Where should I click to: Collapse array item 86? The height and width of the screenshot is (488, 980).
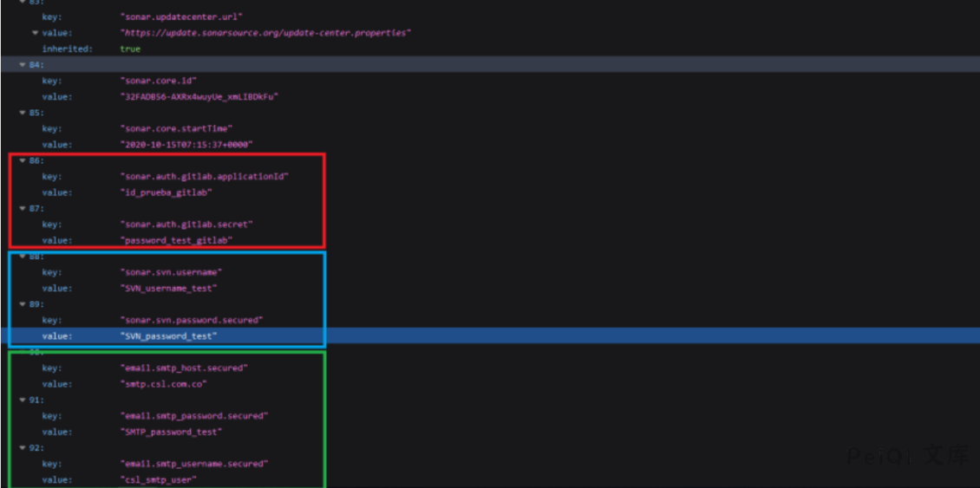coord(23,160)
